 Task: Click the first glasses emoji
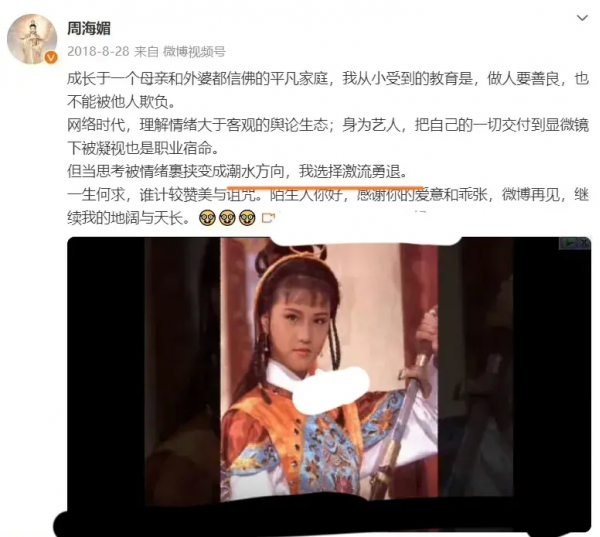click(x=207, y=218)
